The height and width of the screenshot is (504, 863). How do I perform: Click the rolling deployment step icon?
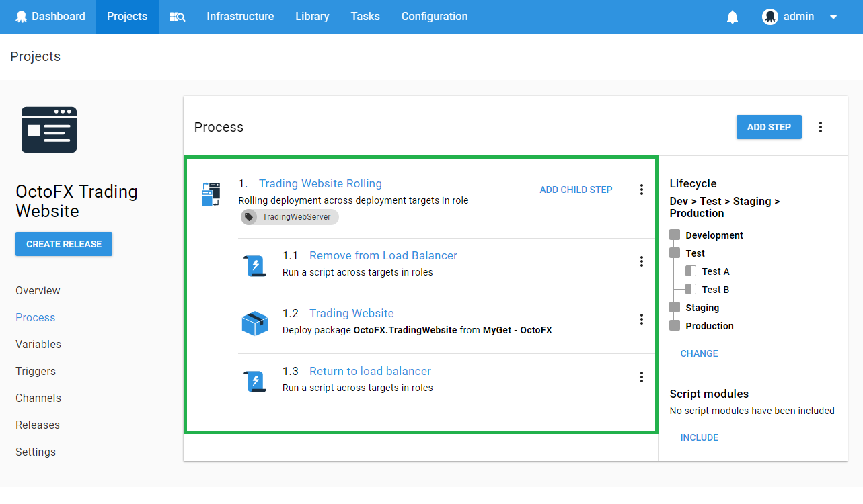pos(211,194)
